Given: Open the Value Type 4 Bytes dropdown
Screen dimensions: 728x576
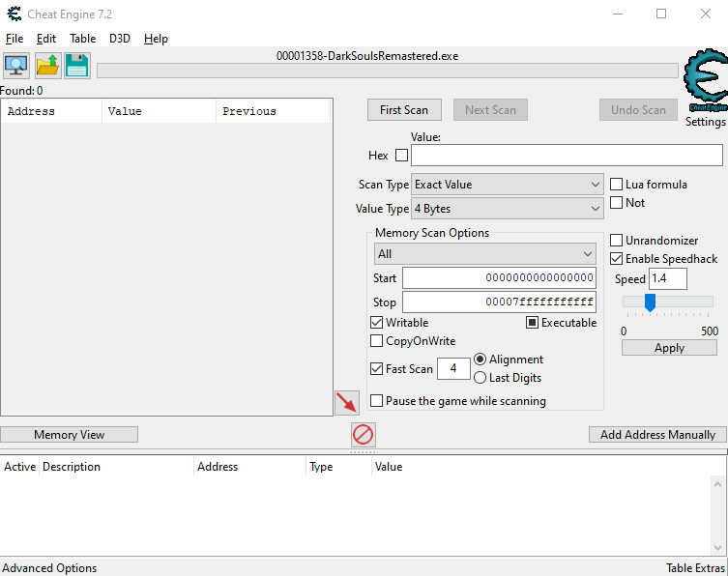Looking at the screenshot, I should click(x=507, y=209).
